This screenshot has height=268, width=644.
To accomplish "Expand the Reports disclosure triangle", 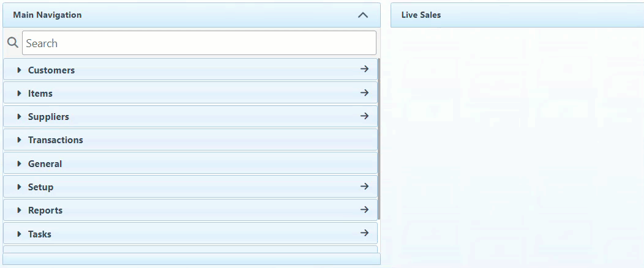I will [19, 210].
